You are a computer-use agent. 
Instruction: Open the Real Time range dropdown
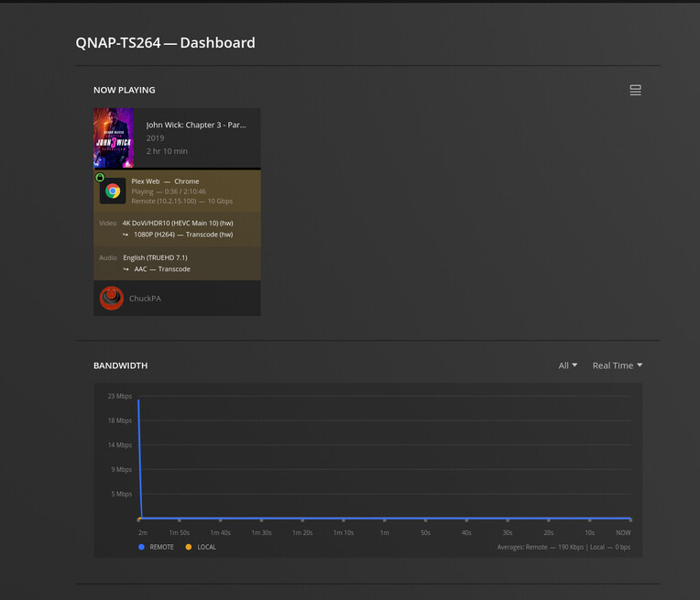(x=618, y=365)
